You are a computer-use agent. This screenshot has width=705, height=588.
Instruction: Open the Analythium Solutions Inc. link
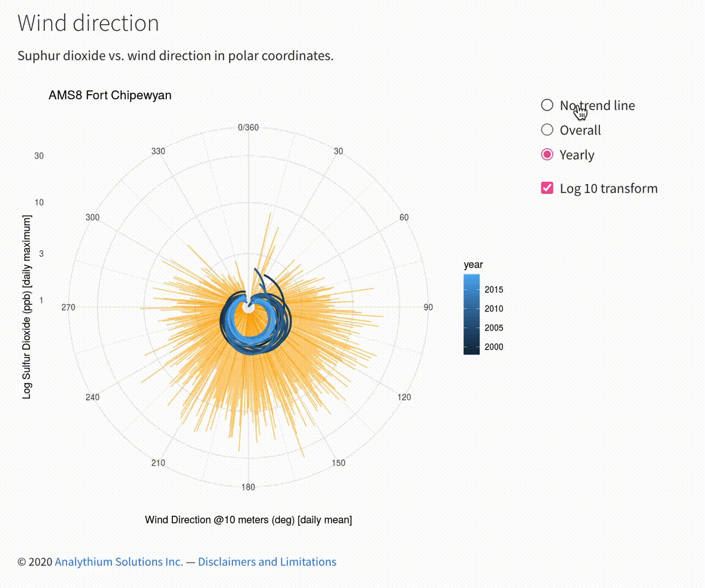click(118, 562)
